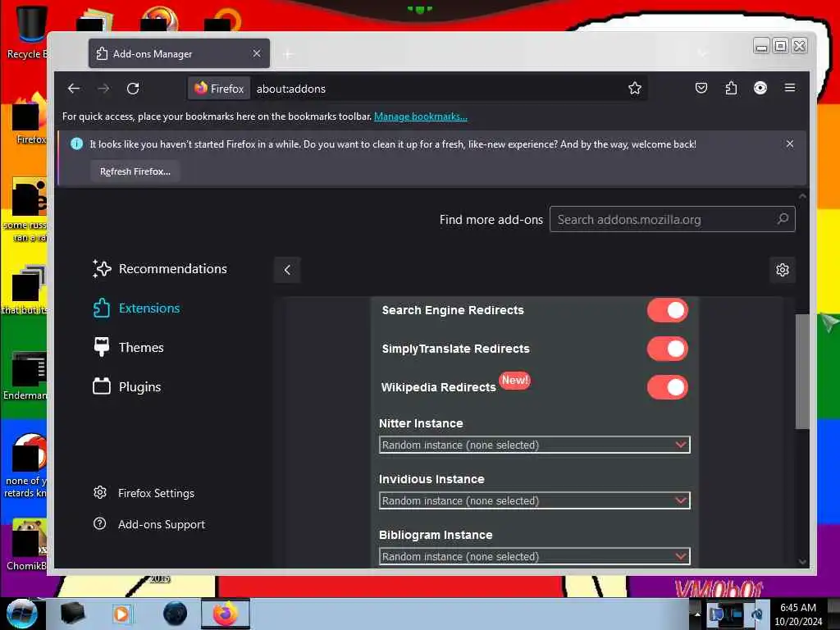The height and width of the screenshot is (630, 840).
Task: Go back to the extension list arrow
Action: coord(287,269)
